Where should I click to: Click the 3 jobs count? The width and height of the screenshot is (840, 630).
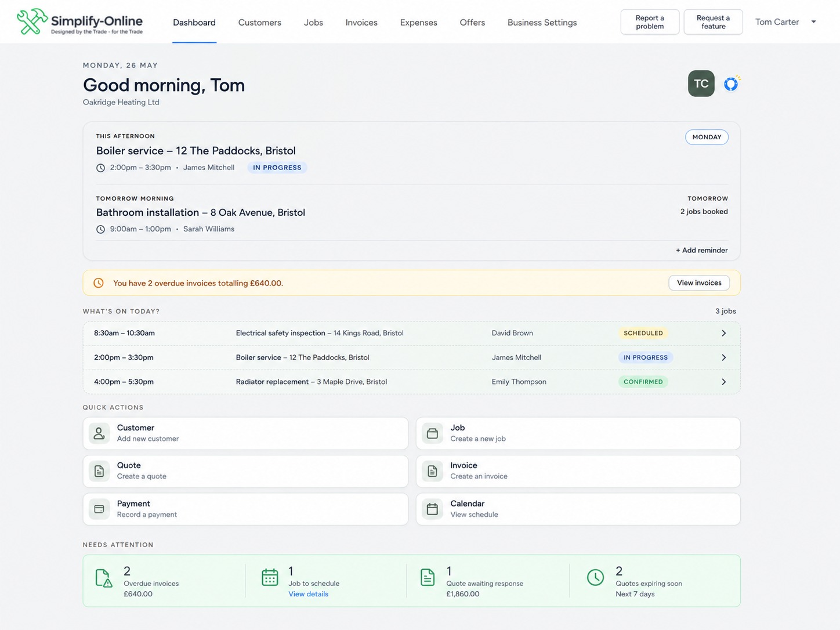point(725,311)
